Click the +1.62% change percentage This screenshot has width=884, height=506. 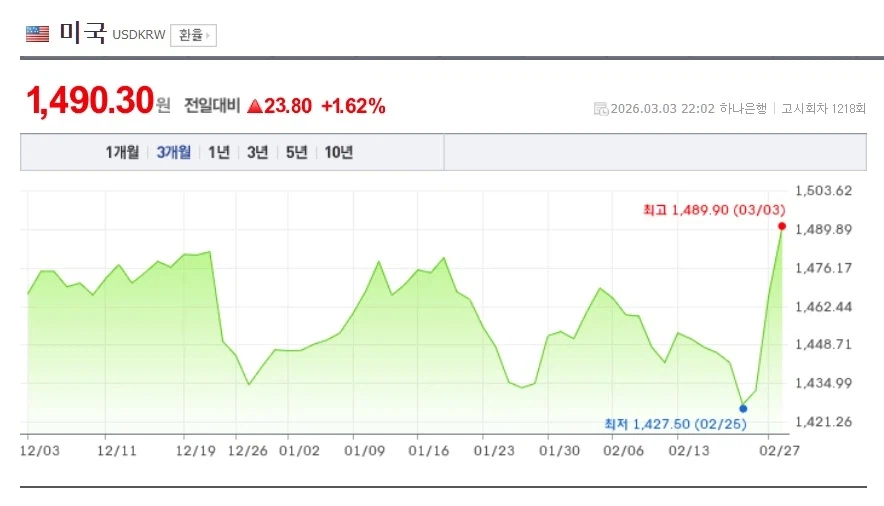tap(353, 106)
